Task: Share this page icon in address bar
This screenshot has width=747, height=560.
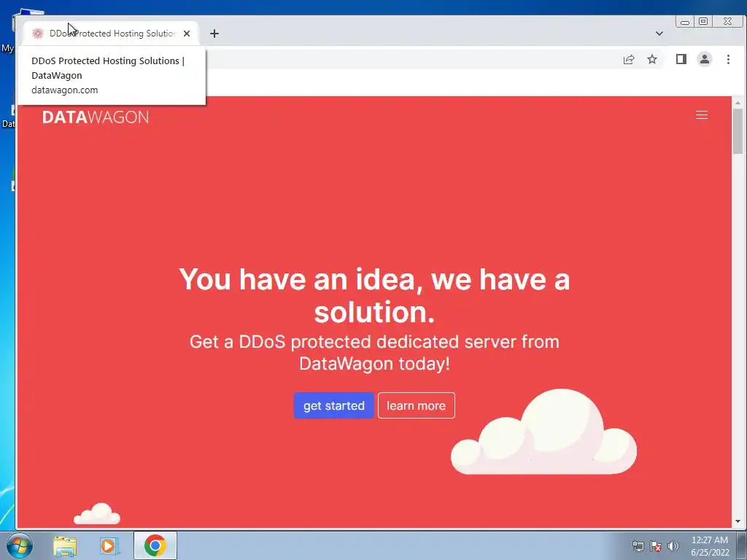Action: click(x=629, y=59)
